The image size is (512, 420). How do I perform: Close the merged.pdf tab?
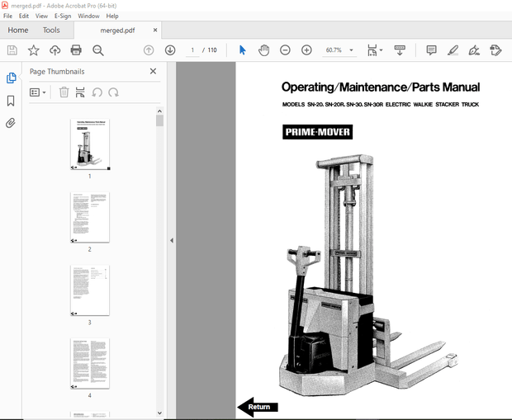(x=155, y=30)
